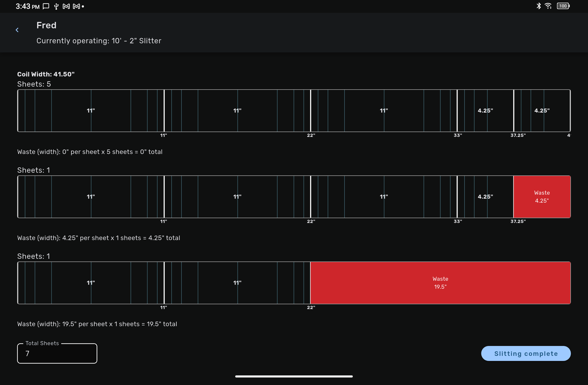Viewport: 588px width, 385px height.
Task: Focus the Total Sheets input field
Action: [57, 353]
